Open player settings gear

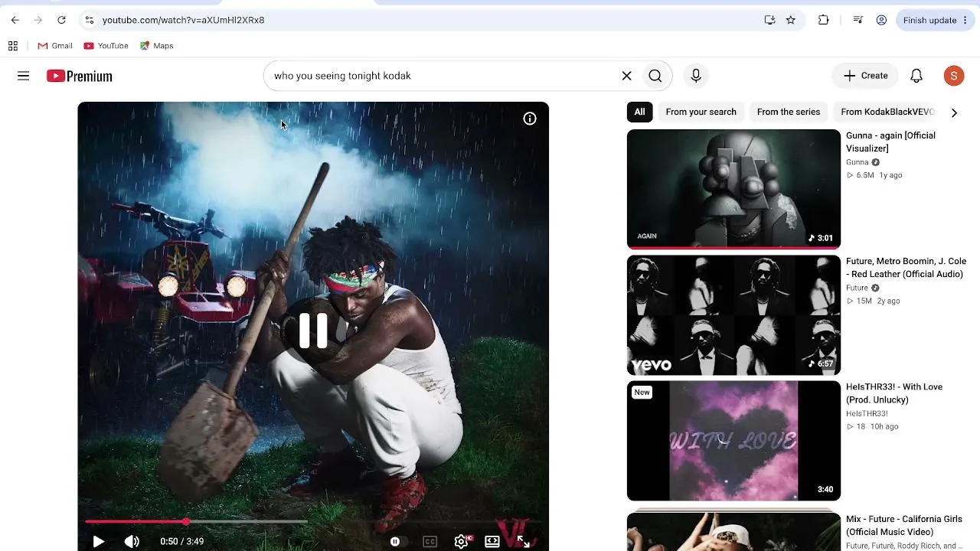tap(461, 541)
